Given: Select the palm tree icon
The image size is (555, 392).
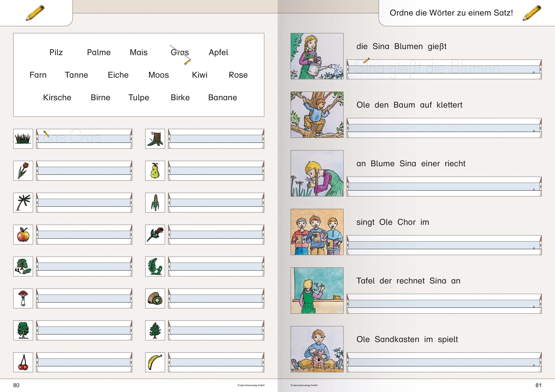Looking at the screenshot, I should [x=23, y=202].
